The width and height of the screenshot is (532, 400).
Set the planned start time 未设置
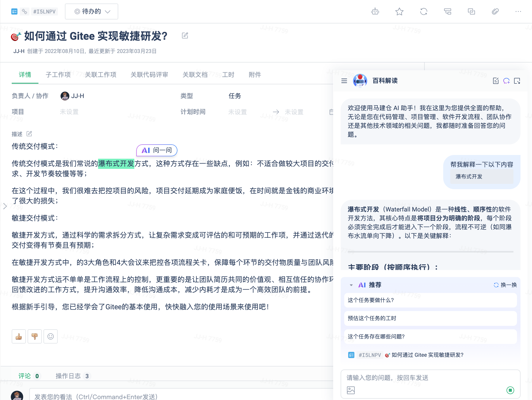238,112
